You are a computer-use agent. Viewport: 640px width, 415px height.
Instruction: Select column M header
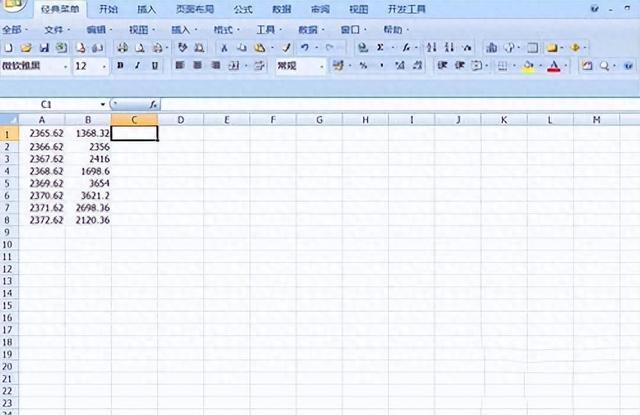tap(596, 120)
